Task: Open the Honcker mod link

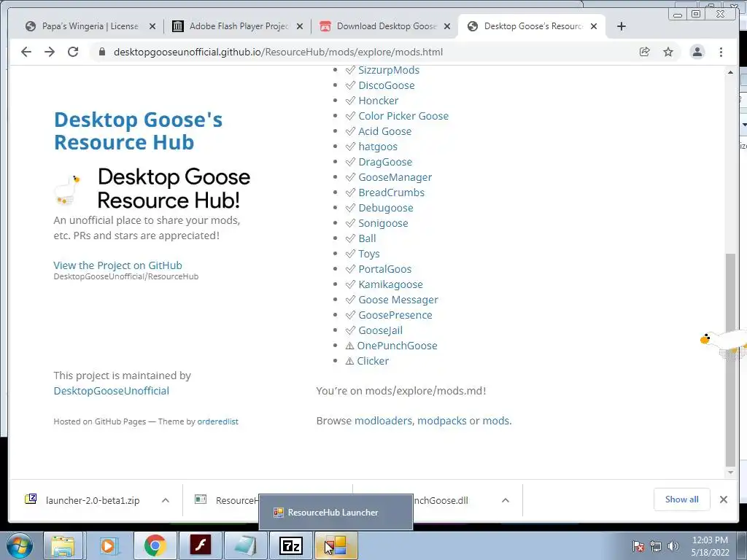Action: pos(379,101)
